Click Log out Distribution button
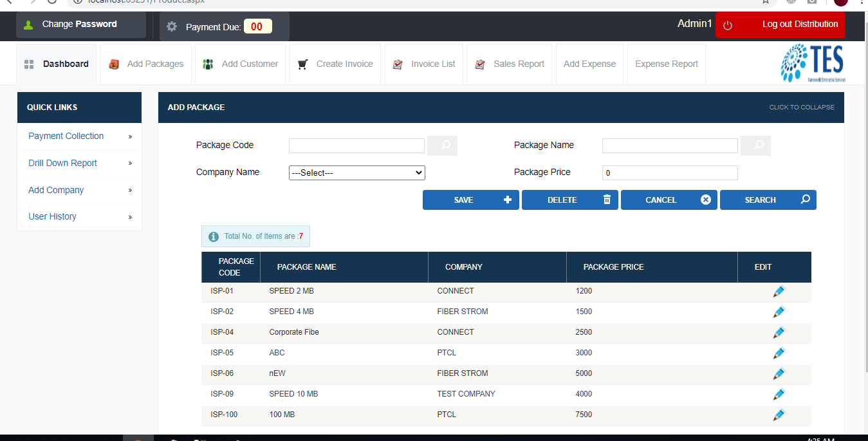Viewport: 868px width, 441px height. [780, 25]
